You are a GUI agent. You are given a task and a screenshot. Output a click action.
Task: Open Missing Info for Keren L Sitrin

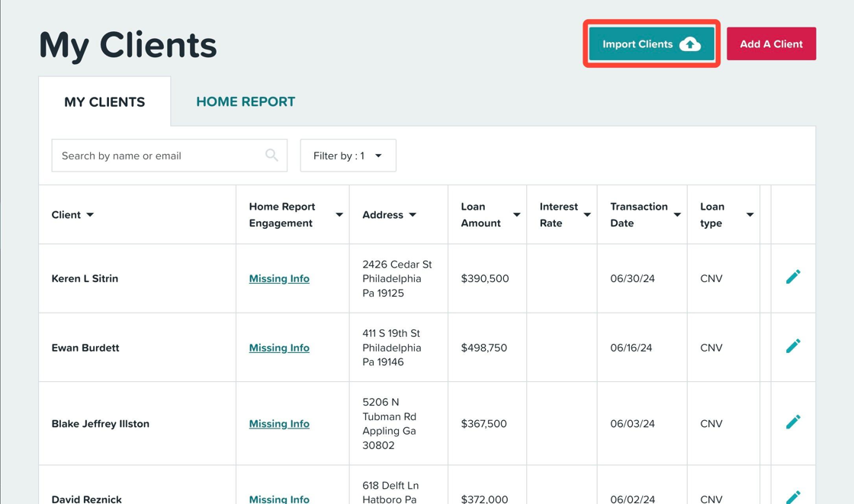pos(279,278)
